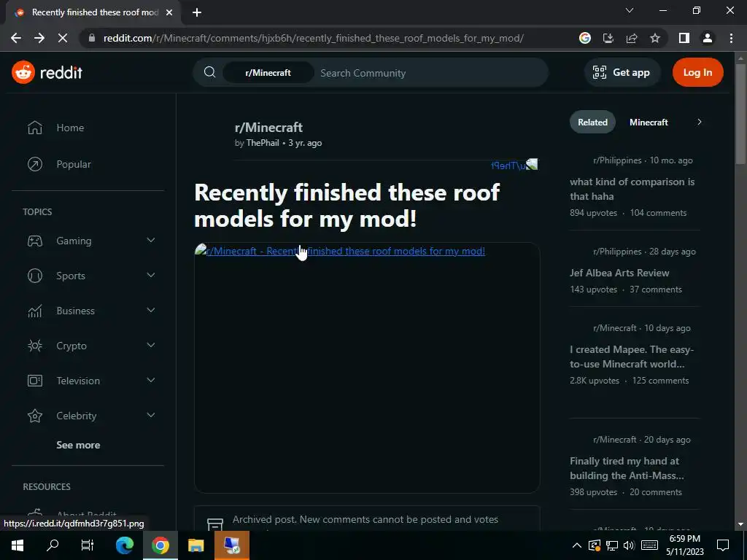Click the Crypto sidebar icon
The height and width of the screenshot is (560, 747).
(35, 346)
